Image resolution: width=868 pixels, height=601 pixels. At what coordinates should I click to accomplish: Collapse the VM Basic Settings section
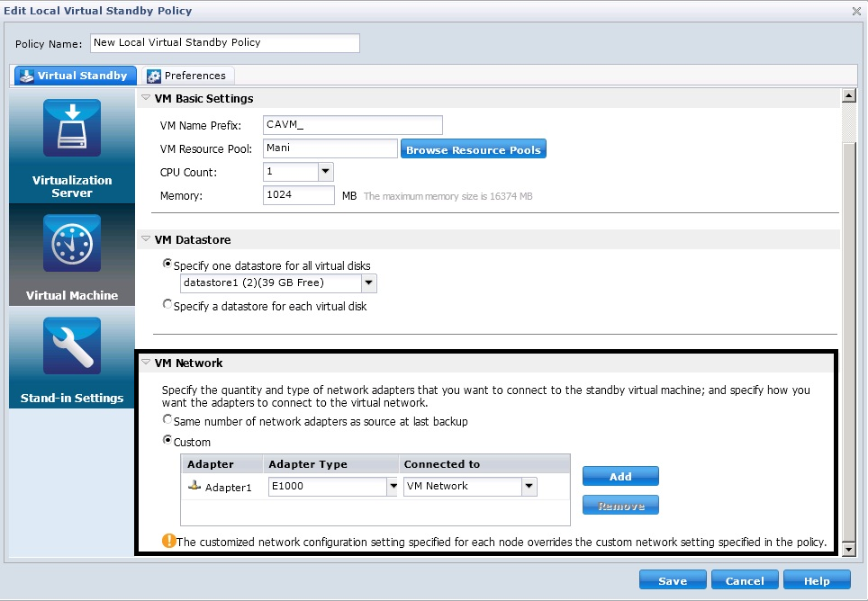coord(146,98)
